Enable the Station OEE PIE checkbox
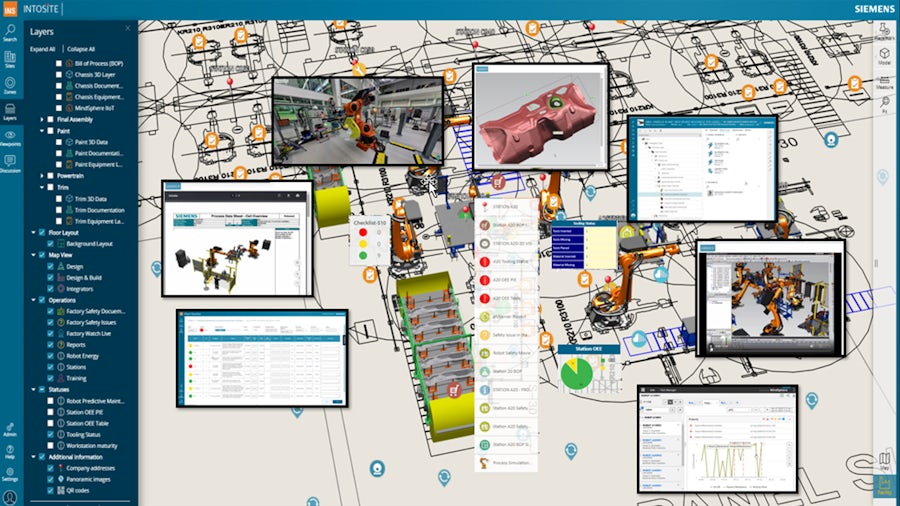Viewport: 900px width, 506px height. [51, 412]
